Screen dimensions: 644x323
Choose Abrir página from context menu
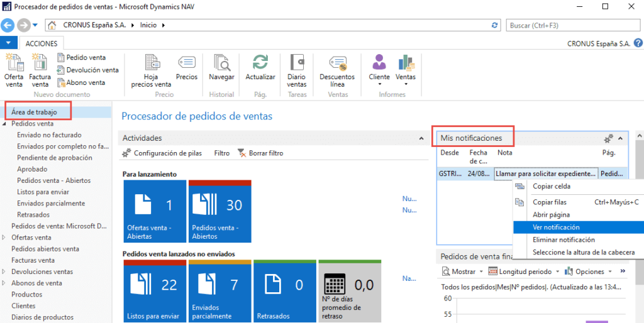pos(579,215)
